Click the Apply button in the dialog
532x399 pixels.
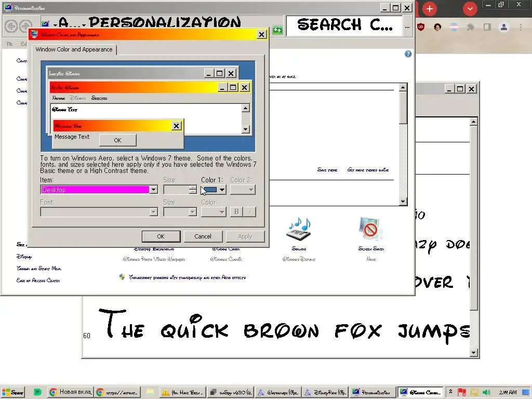coord(245,236)
